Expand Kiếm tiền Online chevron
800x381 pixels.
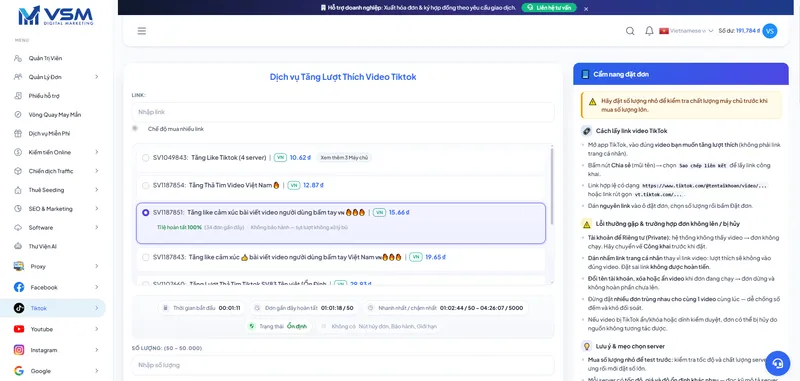point(96,152)
